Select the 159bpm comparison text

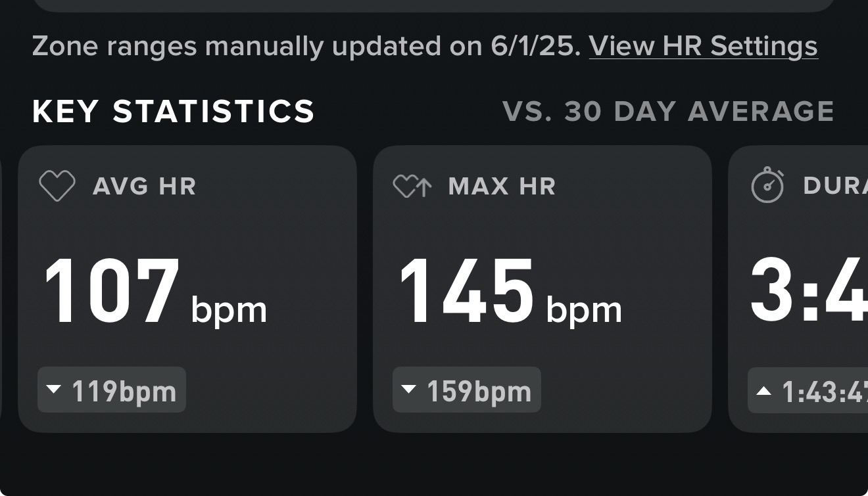479,392
